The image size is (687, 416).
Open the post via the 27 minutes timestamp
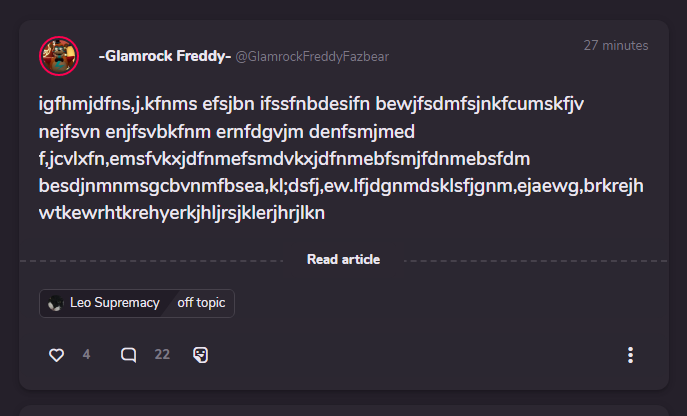[x=616, y=46]
